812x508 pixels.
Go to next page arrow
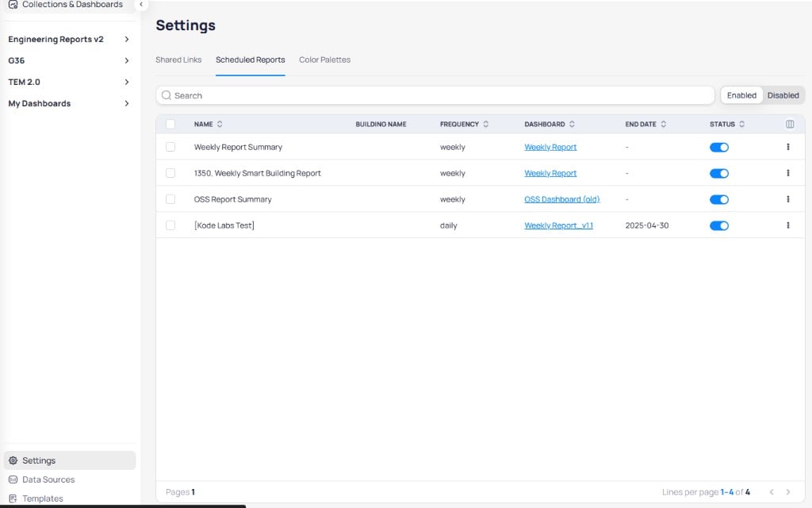[788, 492]
